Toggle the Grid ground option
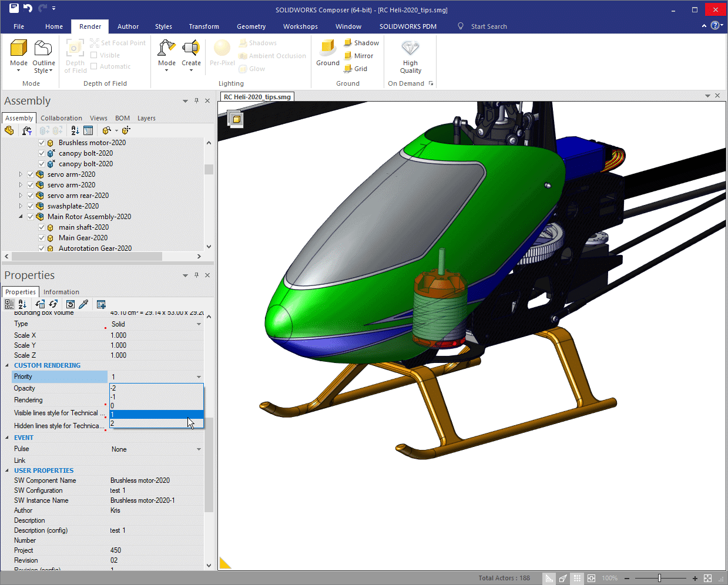728x585 pixels. click(x=355, y=69)
